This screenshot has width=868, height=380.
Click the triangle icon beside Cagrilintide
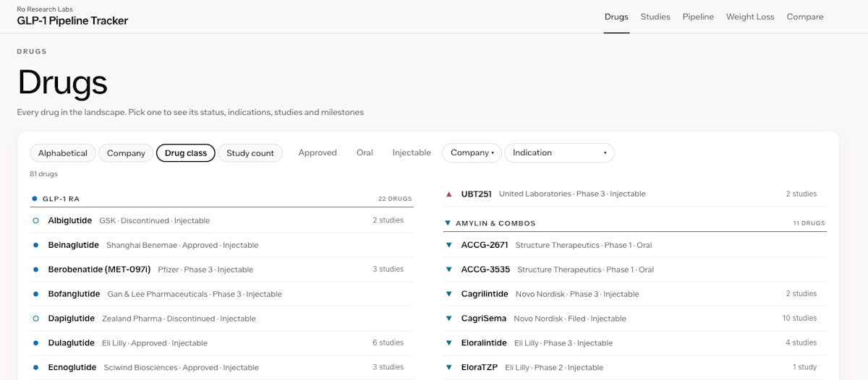(x=448, y=294)
